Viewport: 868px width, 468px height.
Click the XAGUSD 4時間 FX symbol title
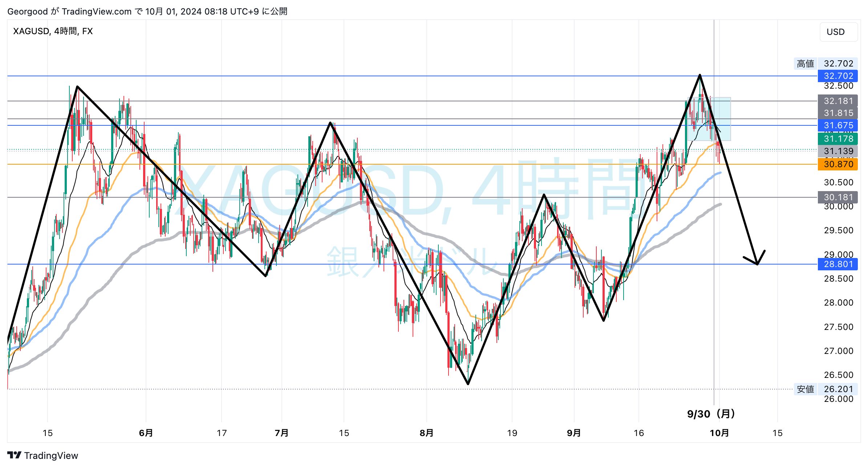tap(53, 31)
